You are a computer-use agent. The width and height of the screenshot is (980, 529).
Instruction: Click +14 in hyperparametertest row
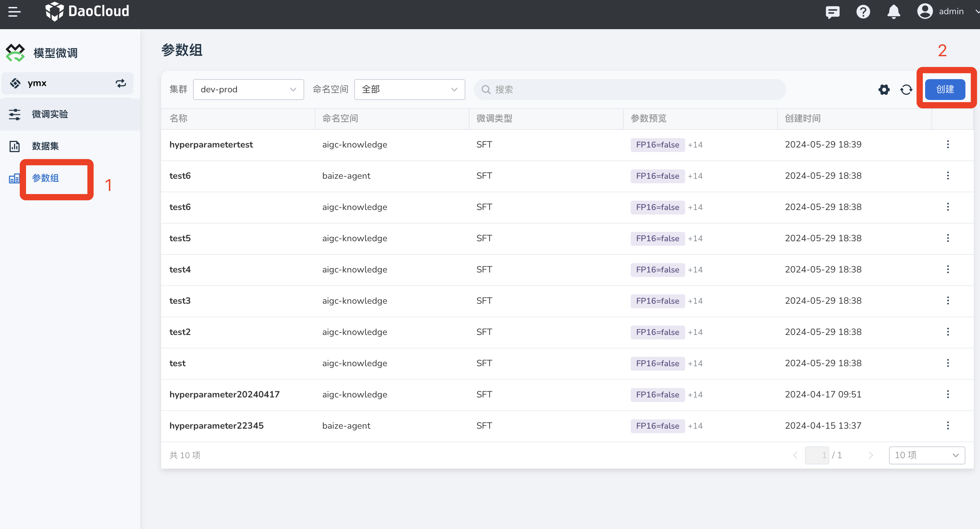[695, 145]
